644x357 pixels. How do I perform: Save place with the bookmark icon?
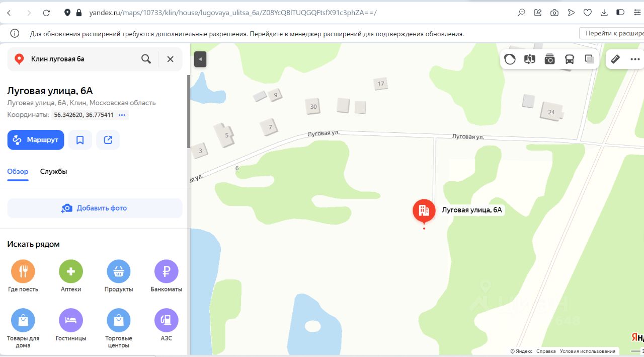click(x=80, y=140)
